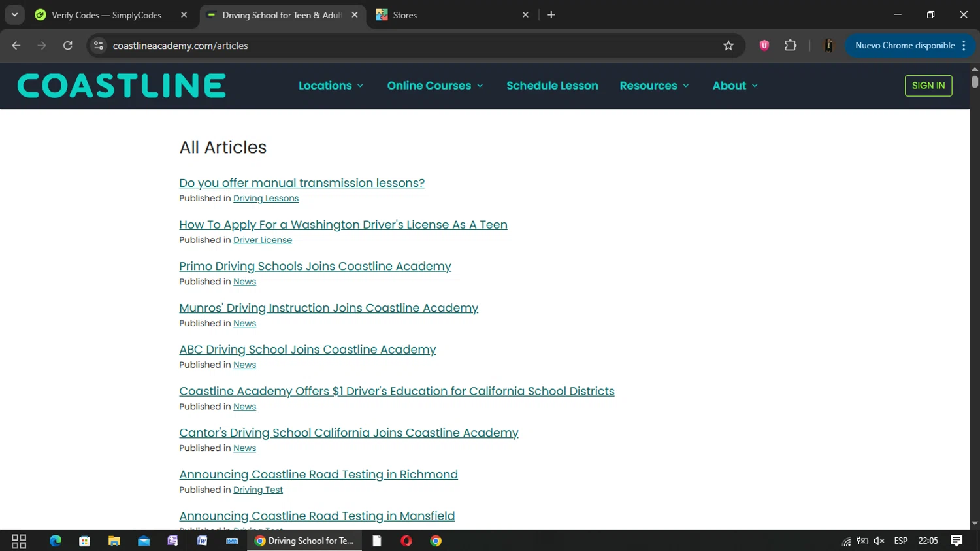Close the Verify Codes SimplyCodes tab
The width and height of the screenshot is (980, 551).
pyautogui.click(x=184, y=15)
